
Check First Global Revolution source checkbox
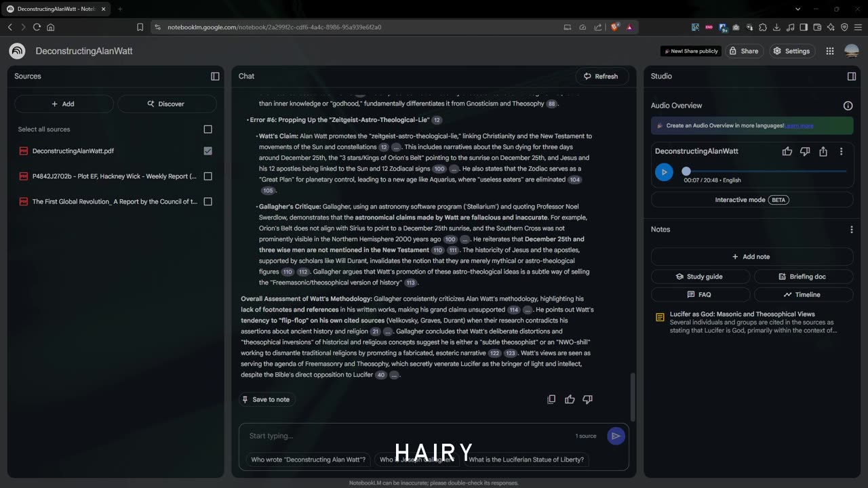pyautogui.click(x=208, y=201)
